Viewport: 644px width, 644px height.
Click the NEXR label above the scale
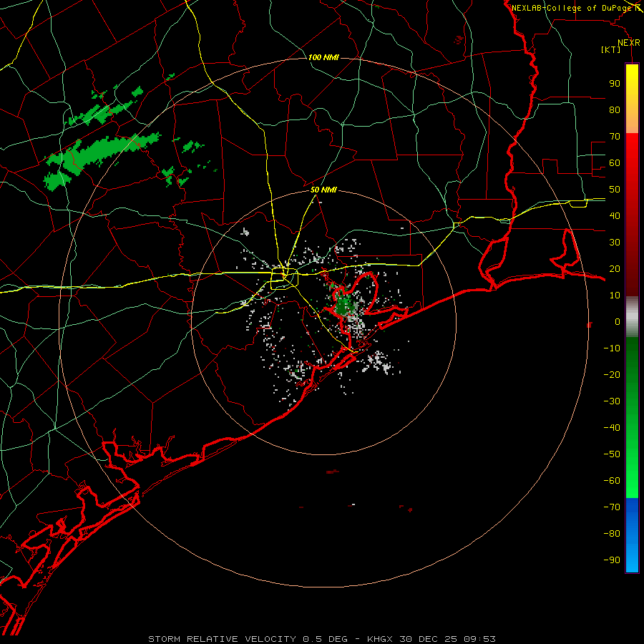pyautogui.click(x=628, y=43)
